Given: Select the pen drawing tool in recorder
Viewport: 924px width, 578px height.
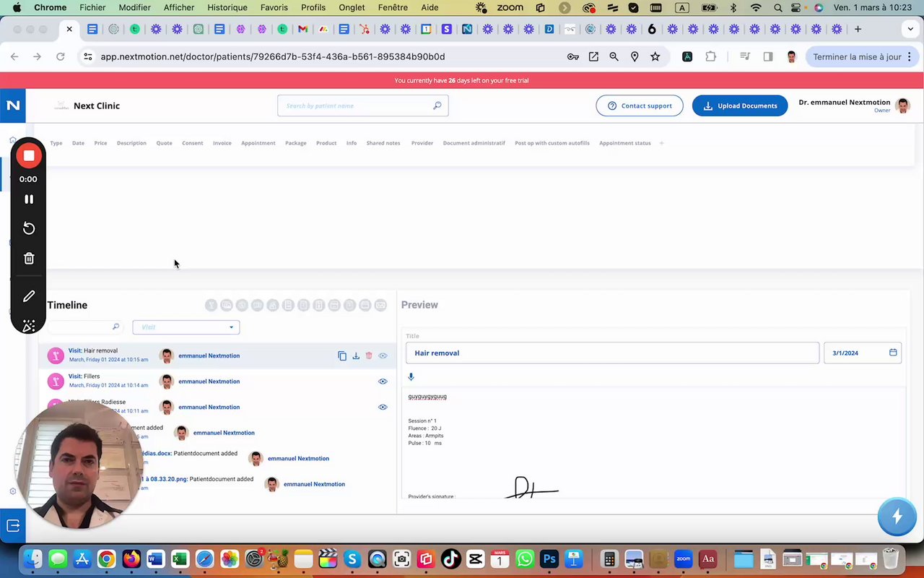Looking at the screenshot, I should pyautogui.click(x=29, y=296).
